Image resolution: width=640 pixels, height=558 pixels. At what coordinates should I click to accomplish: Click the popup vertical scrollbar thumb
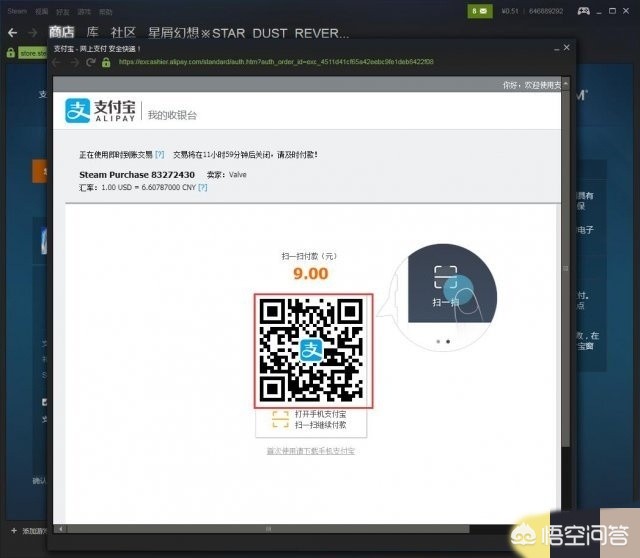566,268
